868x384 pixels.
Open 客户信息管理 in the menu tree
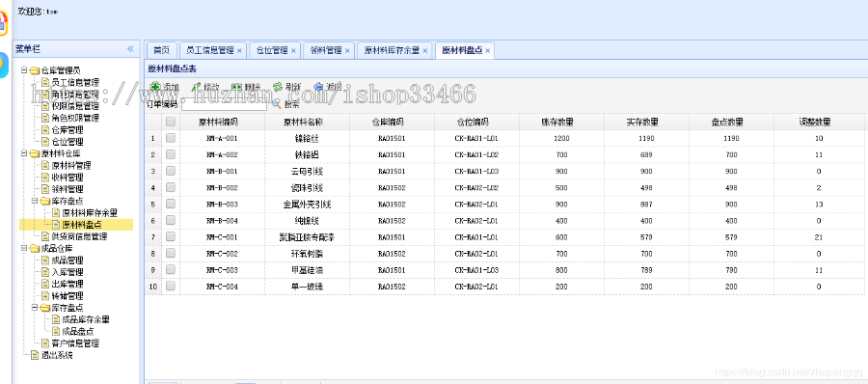(x=75, y=343)
